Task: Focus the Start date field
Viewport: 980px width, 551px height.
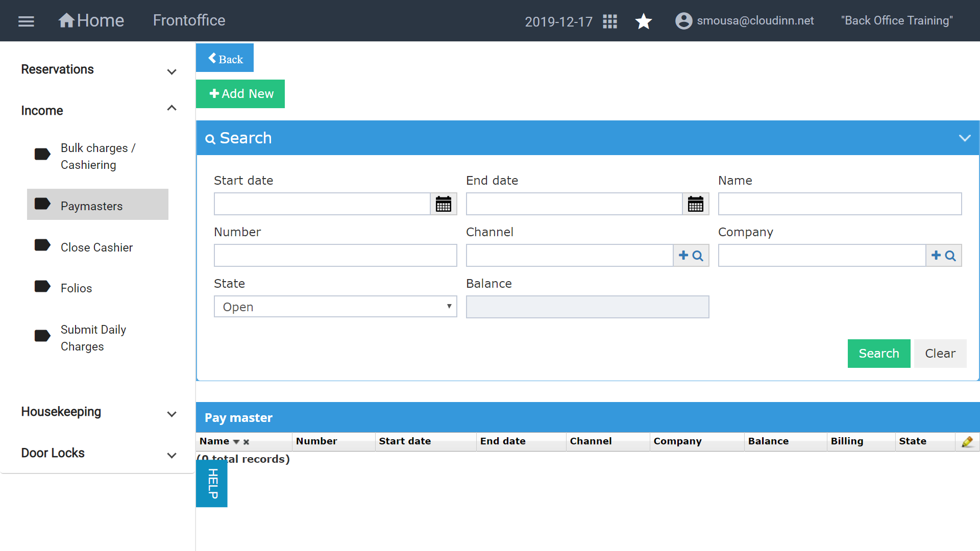Action: pos(322,204)
